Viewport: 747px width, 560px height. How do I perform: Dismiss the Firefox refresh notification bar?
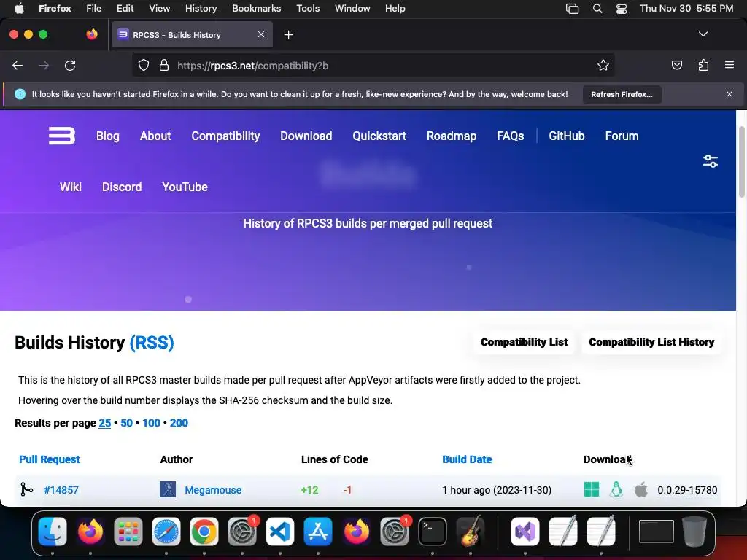pos(729,94)
